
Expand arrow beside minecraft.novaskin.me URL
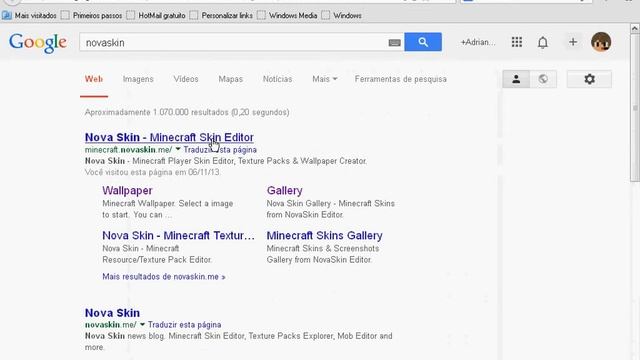(x=178, y=149)
